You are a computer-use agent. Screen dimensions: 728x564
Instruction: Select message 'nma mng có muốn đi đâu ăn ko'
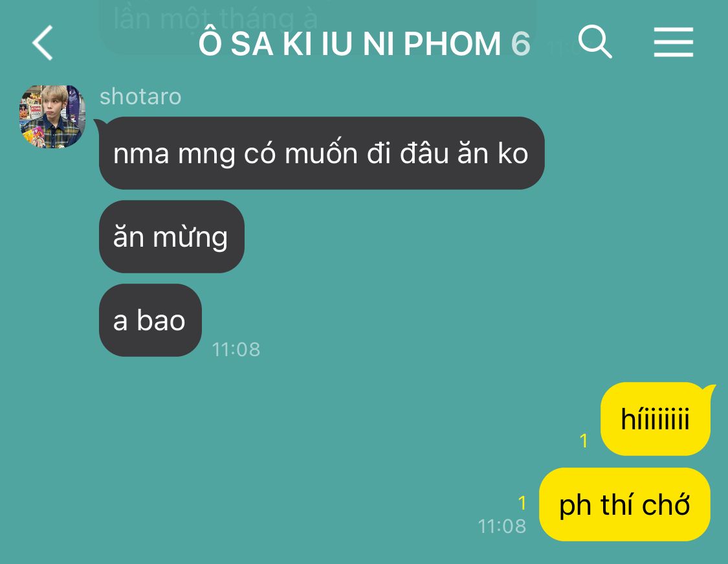(321, 153)
